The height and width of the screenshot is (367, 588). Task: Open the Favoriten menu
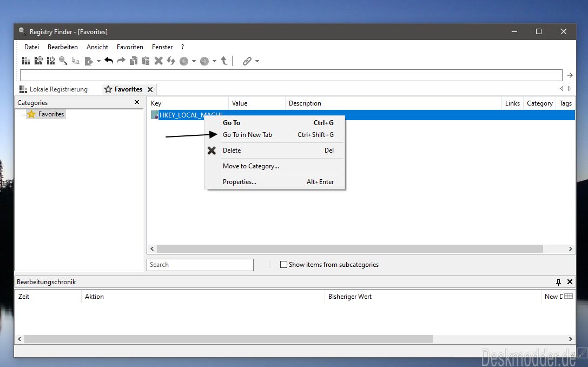tap(130, 47)
